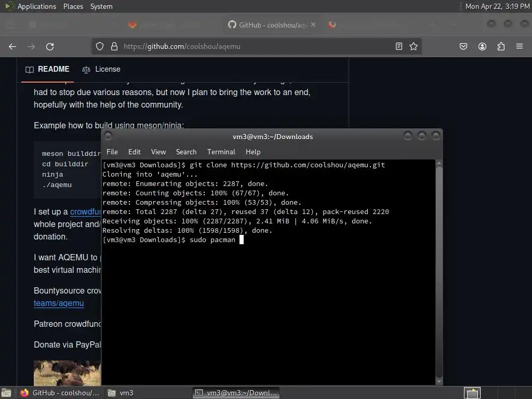The width and height of the screenshot is (532, 399).
Task: Toggle reader view in the address bar
Action: [x=399, y=46]
